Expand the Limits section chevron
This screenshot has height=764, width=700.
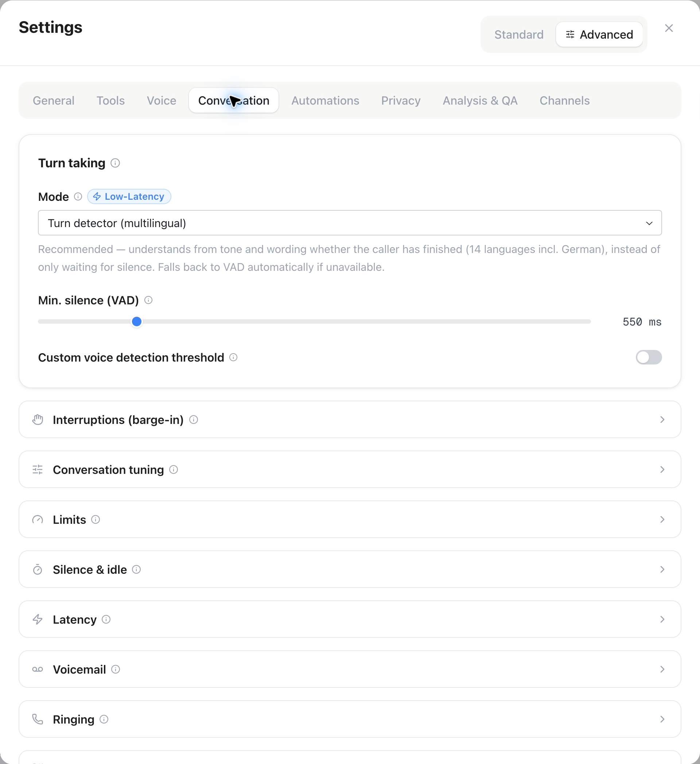[x=662, y=519]
